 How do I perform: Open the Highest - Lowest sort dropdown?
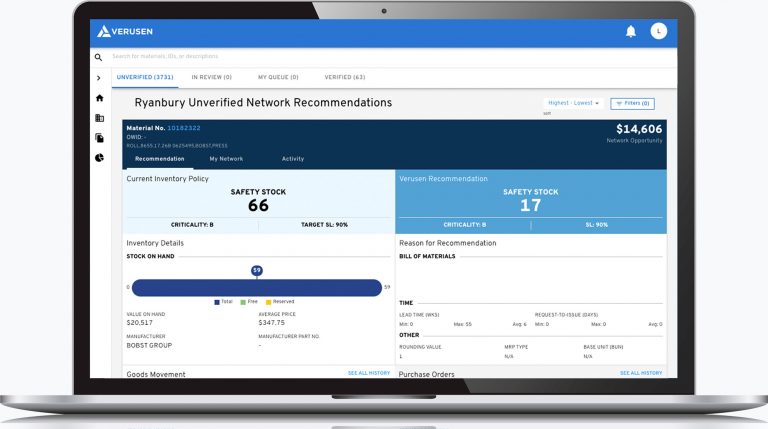click(x=573, y=103)
